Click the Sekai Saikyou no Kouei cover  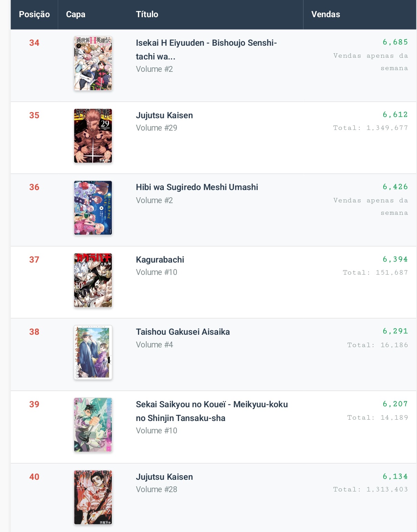pyautogui.click(x=93, y=425)
